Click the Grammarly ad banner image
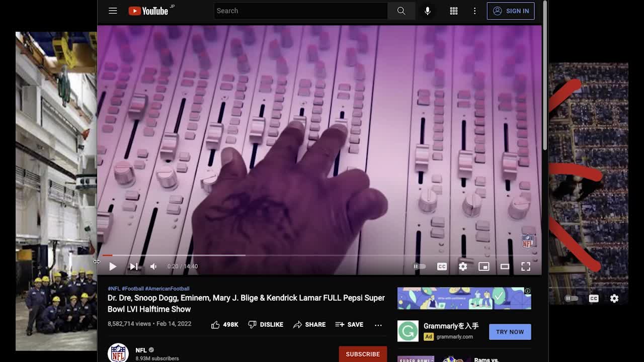 click(464, 298)
